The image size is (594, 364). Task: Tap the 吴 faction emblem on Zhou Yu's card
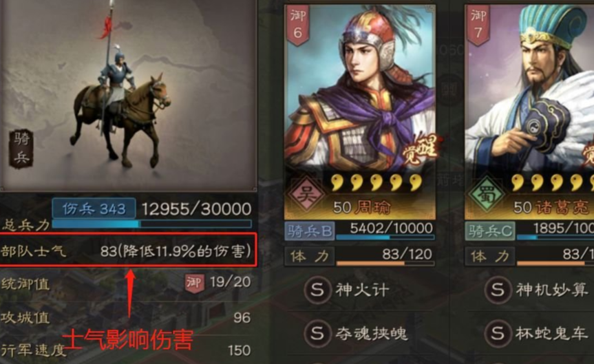point(306,193)
